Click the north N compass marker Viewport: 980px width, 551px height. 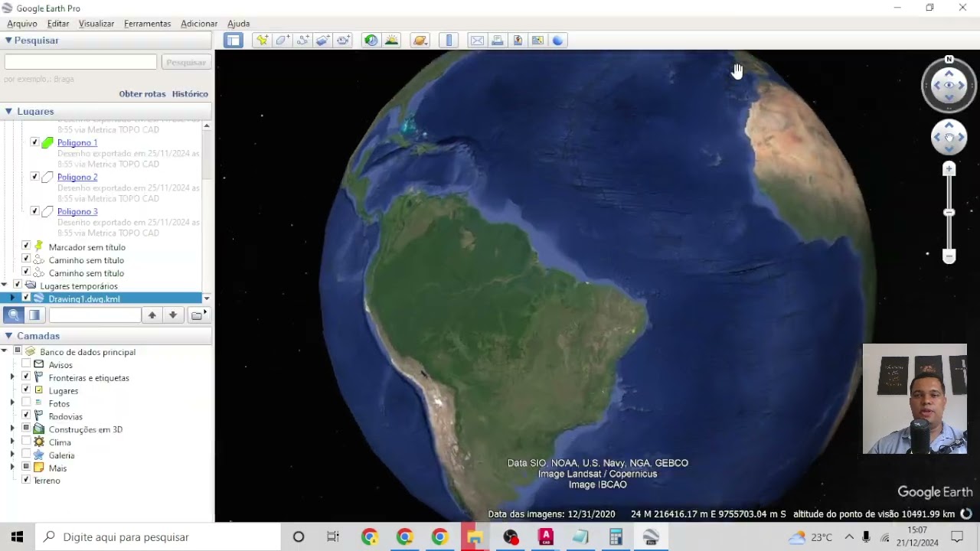949,59
